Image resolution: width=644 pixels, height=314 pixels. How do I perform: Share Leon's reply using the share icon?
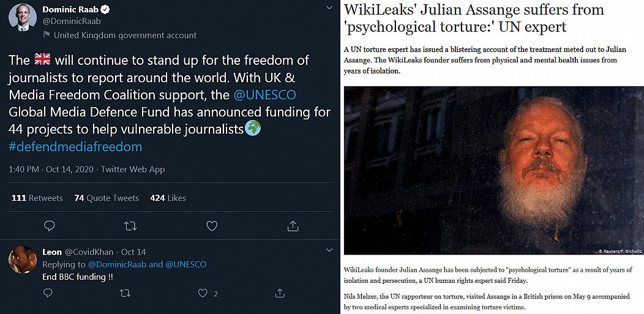280,293
